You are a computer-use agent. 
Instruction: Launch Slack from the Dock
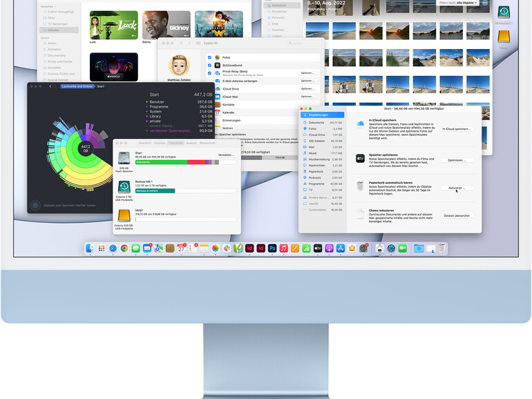tap(227, 249)
